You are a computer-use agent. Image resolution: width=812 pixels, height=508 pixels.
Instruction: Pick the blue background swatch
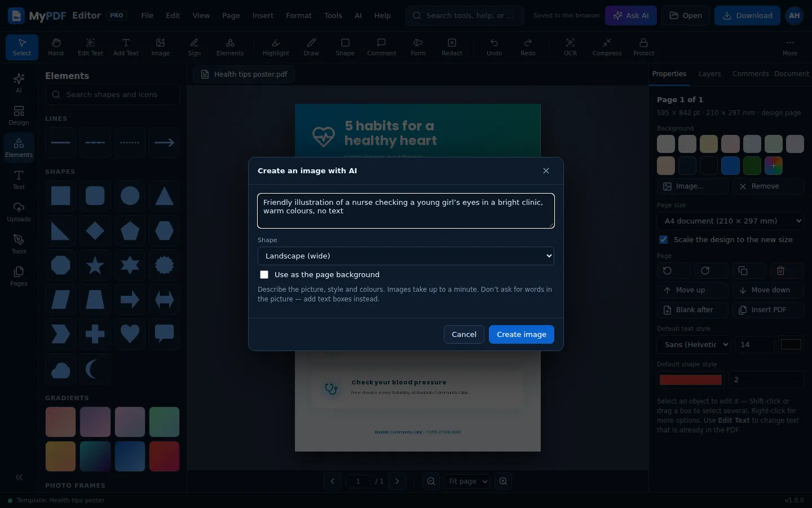[730, 166]
